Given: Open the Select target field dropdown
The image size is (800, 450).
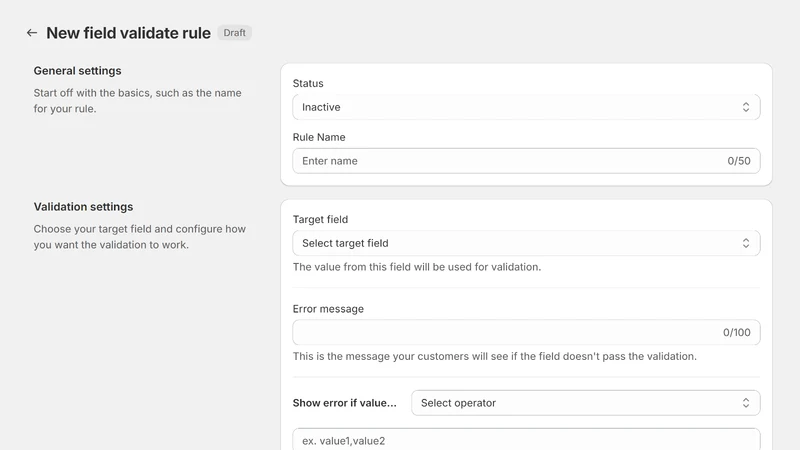Looking at the screenshot, I should click(526, 243).
